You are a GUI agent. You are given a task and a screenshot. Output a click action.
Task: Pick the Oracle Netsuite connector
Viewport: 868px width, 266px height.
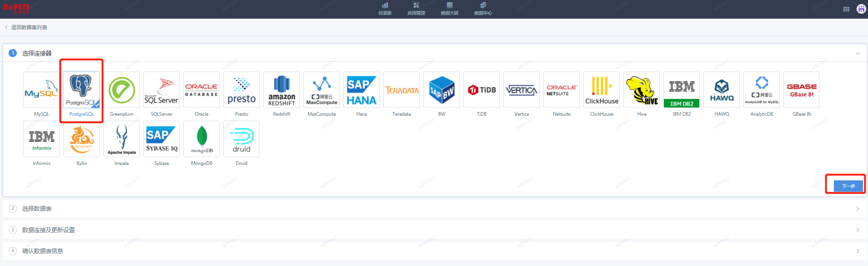[x=562, y=90]
